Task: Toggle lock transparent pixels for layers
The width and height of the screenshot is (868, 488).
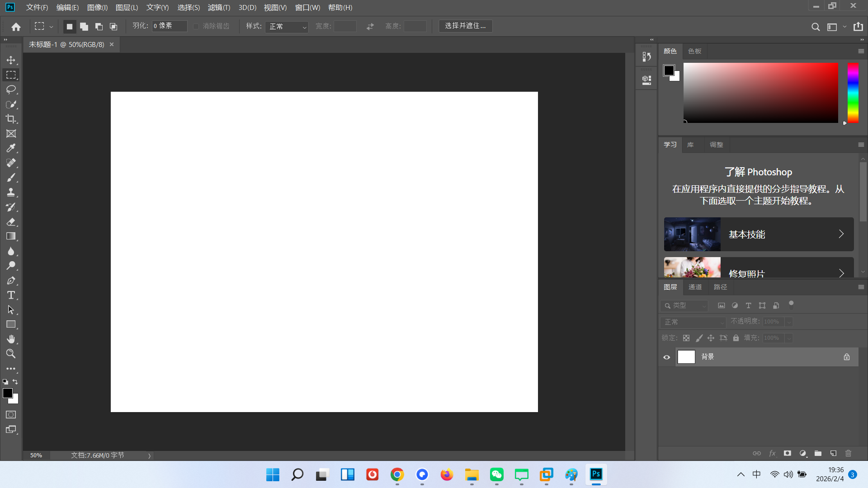Action: click(x=686, y=338)
